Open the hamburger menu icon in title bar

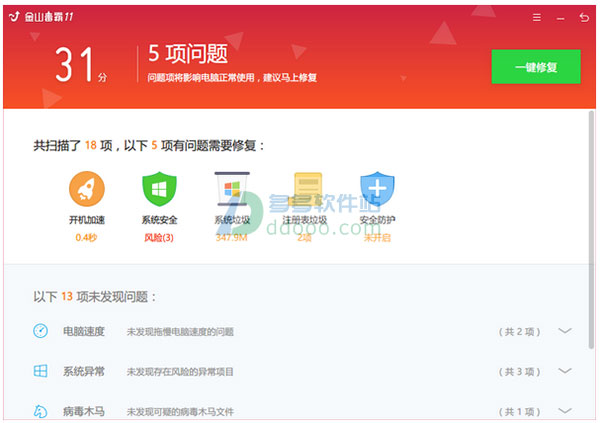tap(537, 17)
